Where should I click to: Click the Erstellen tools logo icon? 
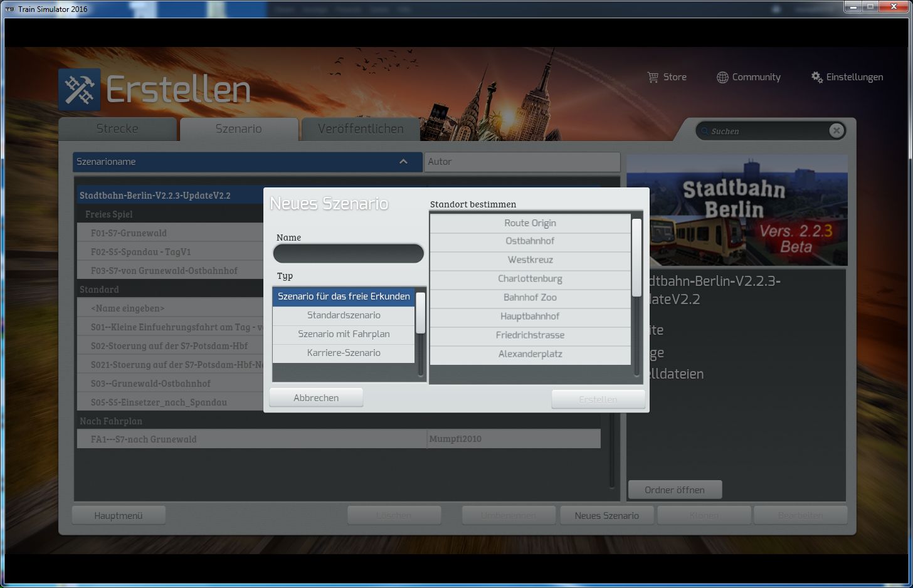(79, 90)
